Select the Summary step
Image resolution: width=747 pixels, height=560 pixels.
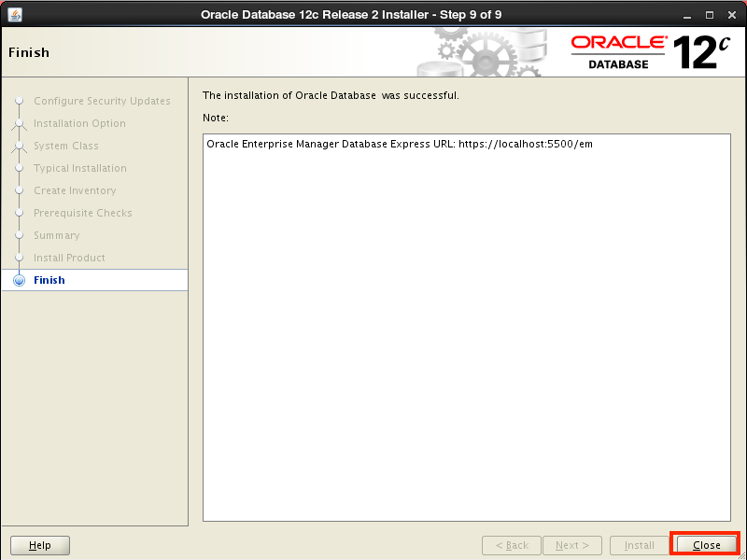coord(57,235)
